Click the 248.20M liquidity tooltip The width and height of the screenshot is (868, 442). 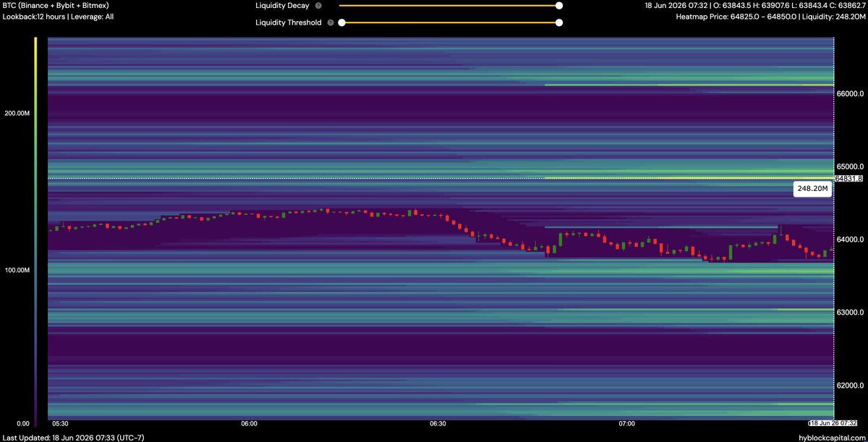pos(812,188)
